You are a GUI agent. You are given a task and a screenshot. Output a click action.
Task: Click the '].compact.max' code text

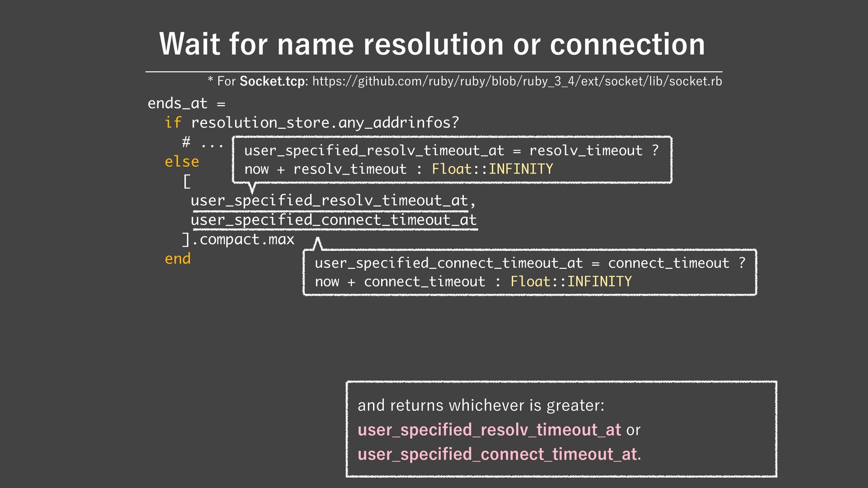(238, 239)
